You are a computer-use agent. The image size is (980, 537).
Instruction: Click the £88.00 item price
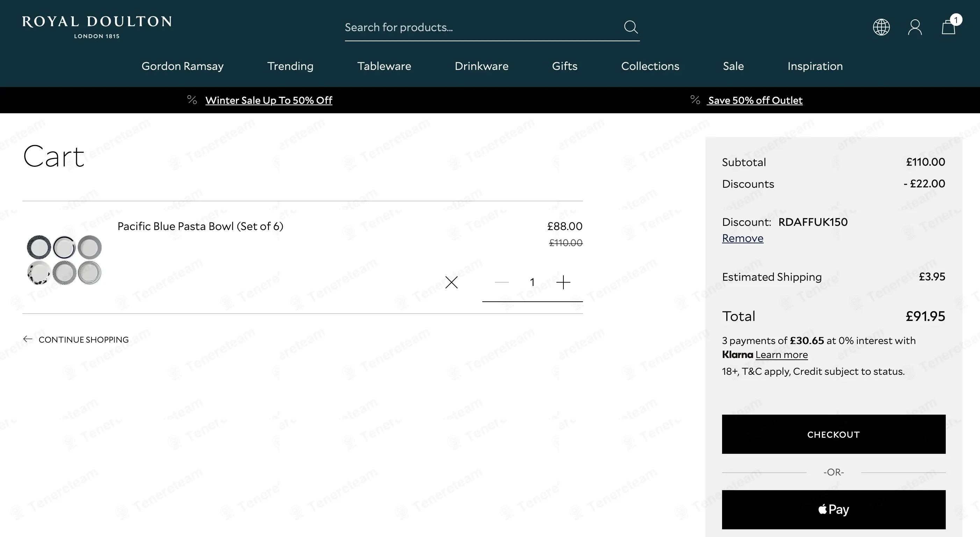click(x=564, y=227)
